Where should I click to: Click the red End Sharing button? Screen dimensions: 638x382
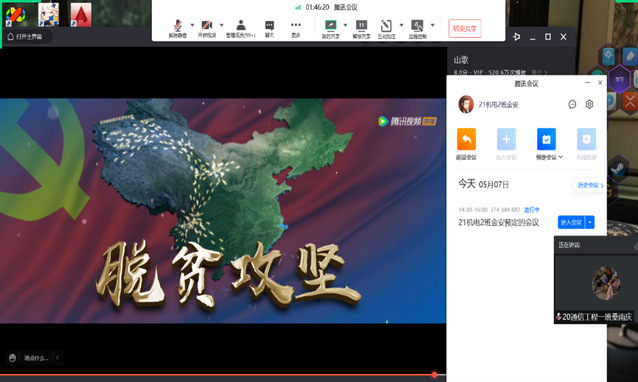pyautogui.click(x=465, y=28)
